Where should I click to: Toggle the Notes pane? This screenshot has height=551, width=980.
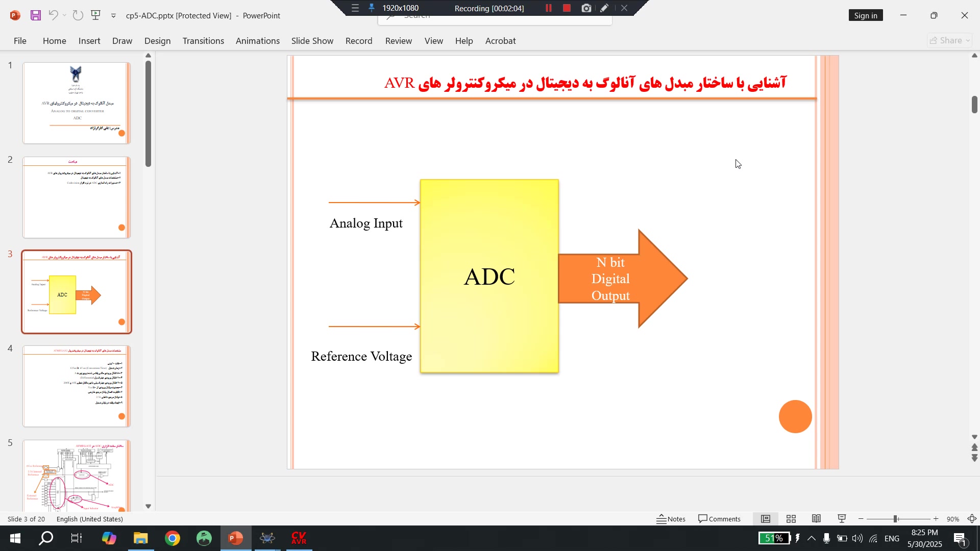(x=671, y=519)
